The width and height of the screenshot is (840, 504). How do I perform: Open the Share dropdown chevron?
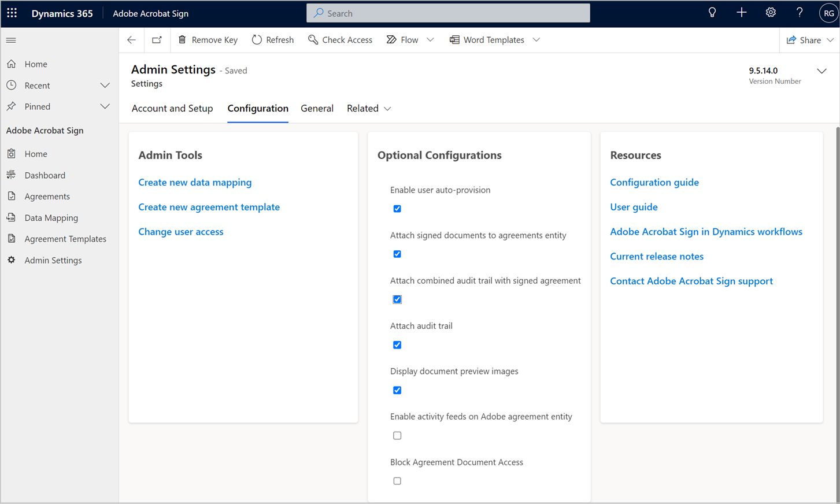point(830,40)
